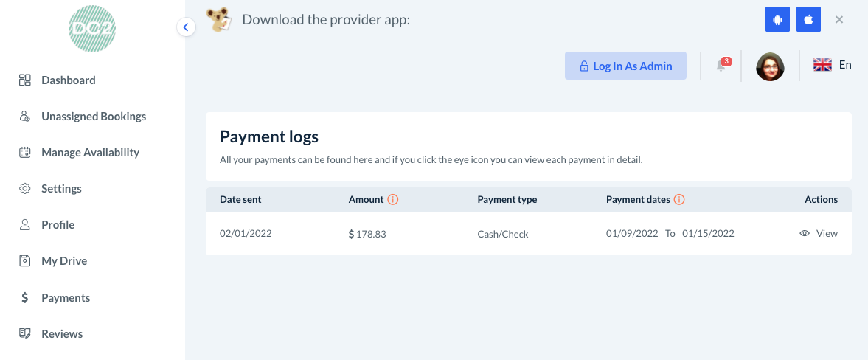This screenshot has height=360, width=868.
Task: Select Payments in the sidebar
Action: coord(66,298)
